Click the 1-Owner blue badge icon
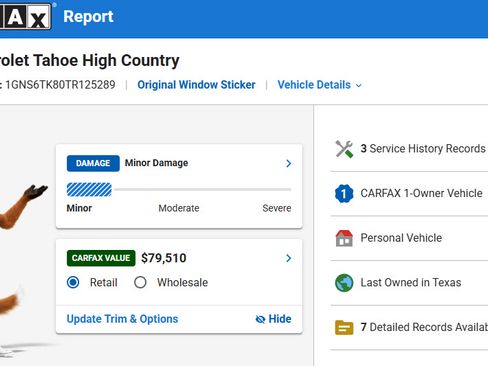 click(x=344, y=193)
